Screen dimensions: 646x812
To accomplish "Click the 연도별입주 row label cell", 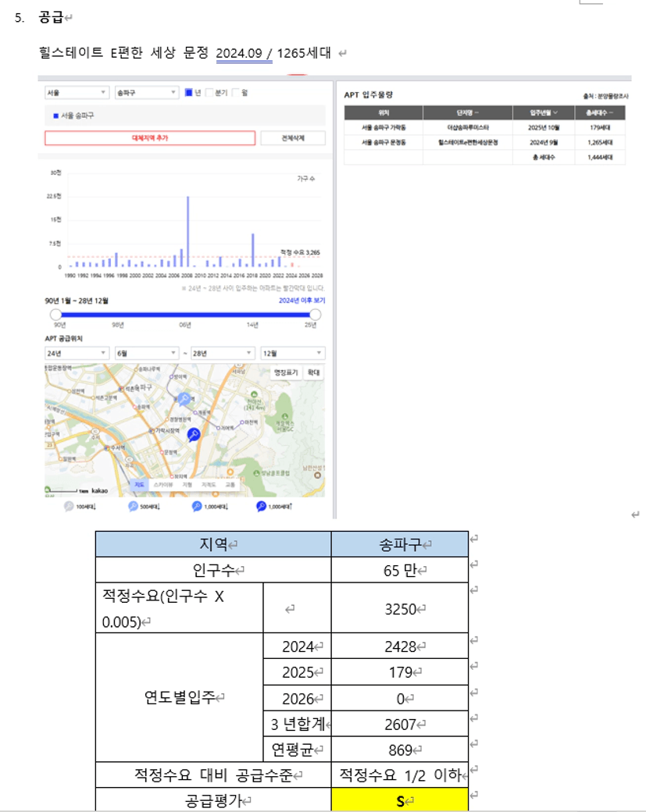I will pos(180,697).
